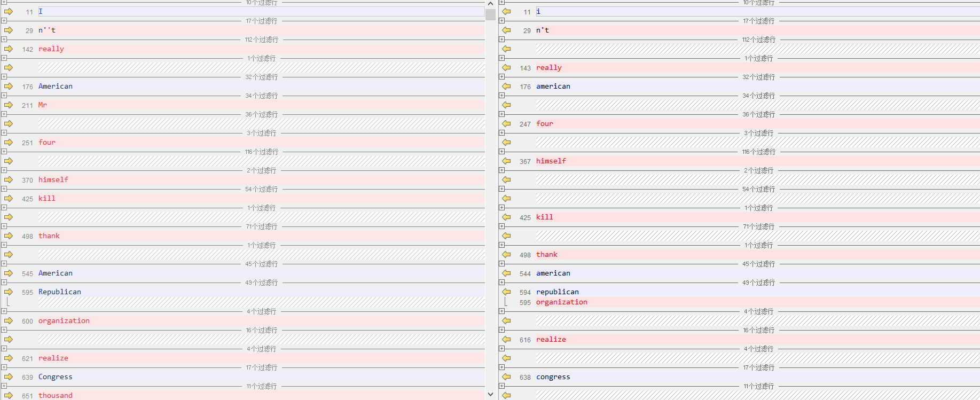Click copy arrow beside right line 616 realize

pyautogui.click(x=506, y=340)
